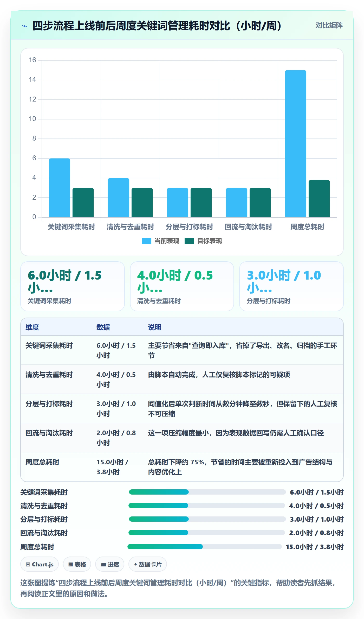Select table cell 2.0小时 / 0.8小时
The image size is (364, 619).
pyautogui.click(x=116, y=438)
